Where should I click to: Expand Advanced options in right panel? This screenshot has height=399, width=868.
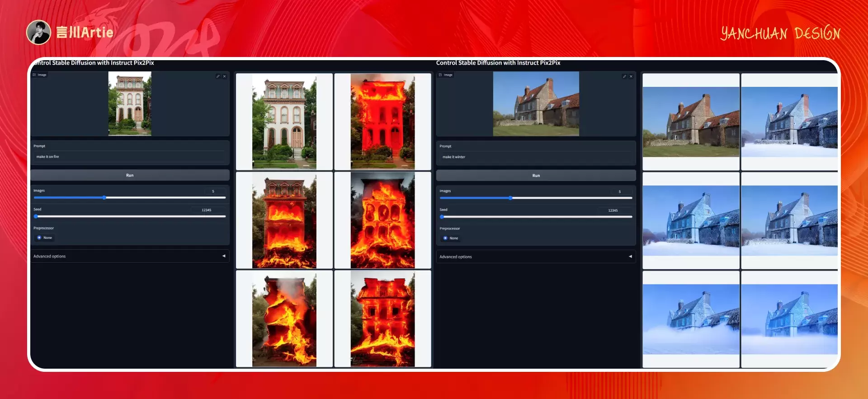[536, 256]
